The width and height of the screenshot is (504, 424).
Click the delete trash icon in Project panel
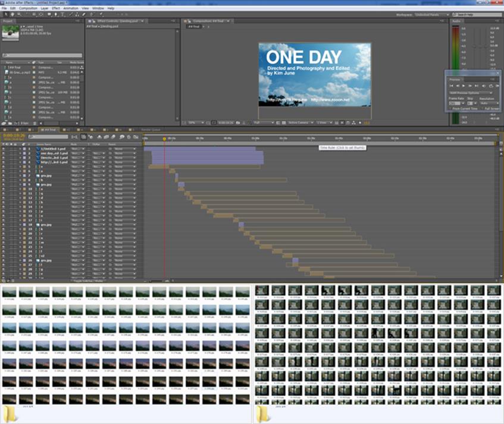[35, 123]
